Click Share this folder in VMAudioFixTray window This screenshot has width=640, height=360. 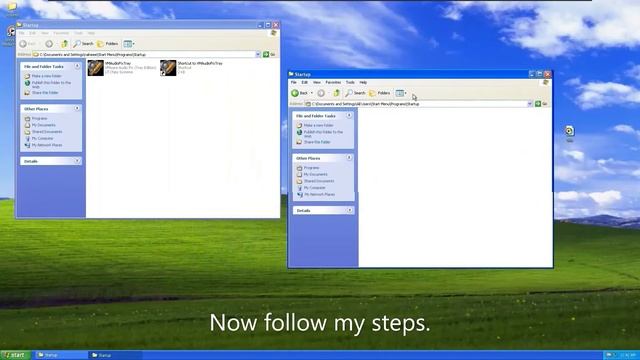pos(42,93)
